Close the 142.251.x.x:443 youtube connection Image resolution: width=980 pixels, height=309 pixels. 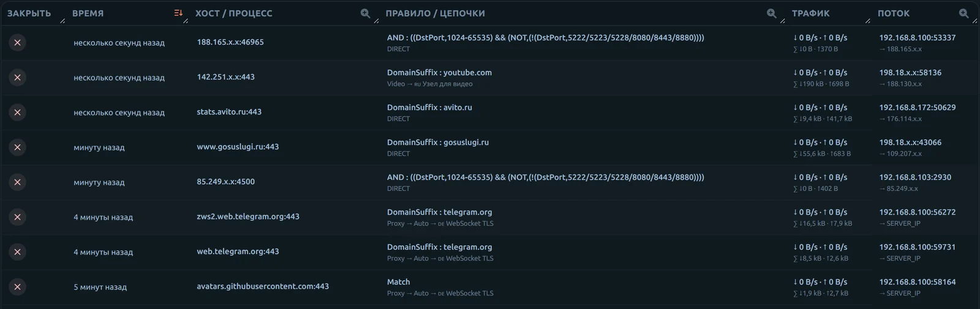click(17, 78)
